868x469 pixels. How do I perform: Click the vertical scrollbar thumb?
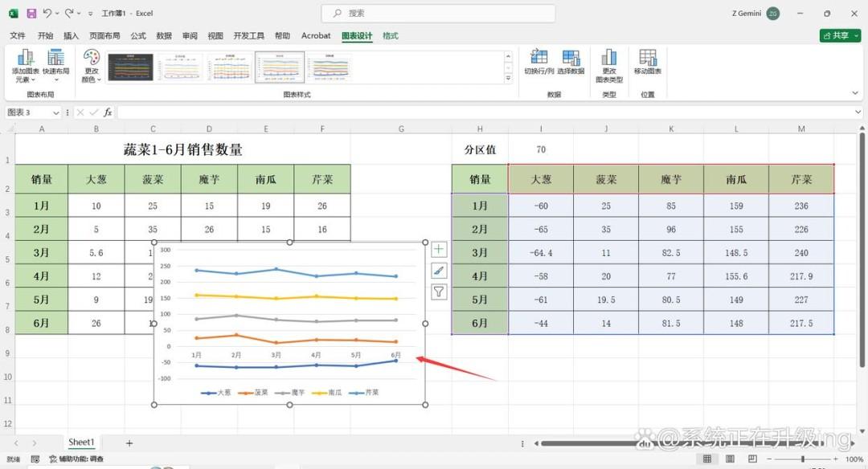[862, 251]
